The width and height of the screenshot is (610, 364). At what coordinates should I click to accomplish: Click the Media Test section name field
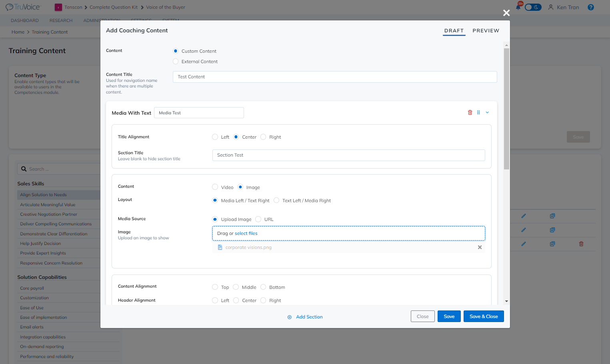coord(199,113)
